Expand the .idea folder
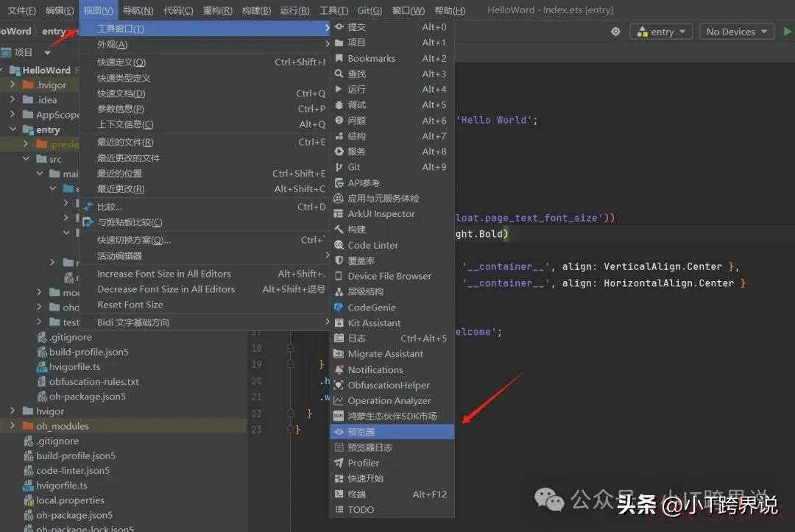Viewport: 795px width, 532px height. point(13,99)
